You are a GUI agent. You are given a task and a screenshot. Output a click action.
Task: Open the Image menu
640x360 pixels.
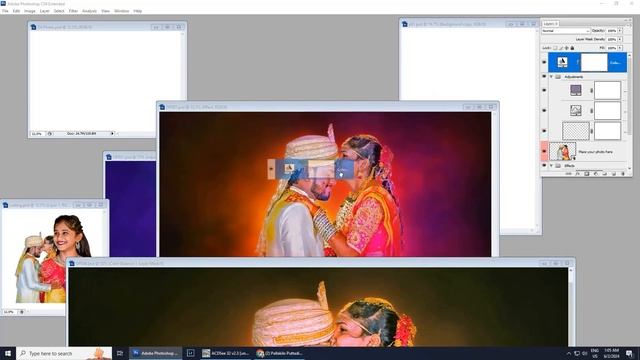(30, 11)
